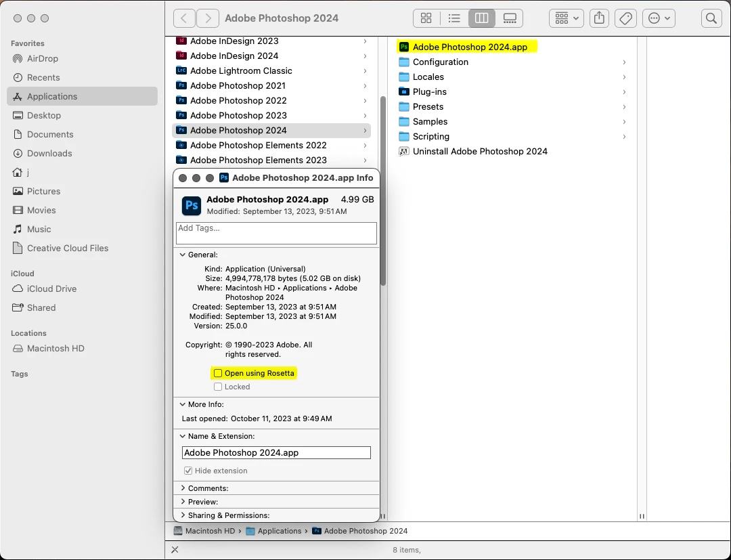Switch Finder to list view
This screenshot has width=731, height=560.
click(454, 18)
